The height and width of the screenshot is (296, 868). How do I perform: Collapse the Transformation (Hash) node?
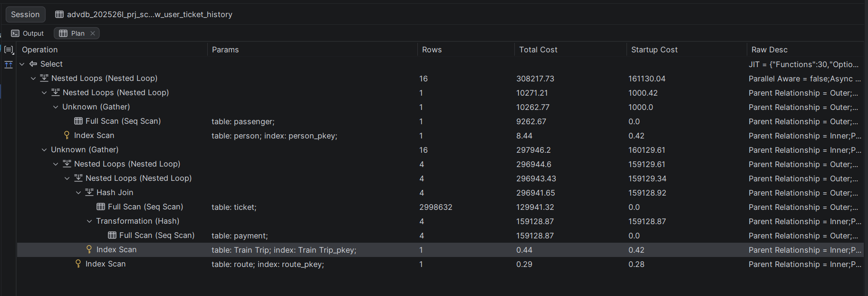tap(89, 221)
